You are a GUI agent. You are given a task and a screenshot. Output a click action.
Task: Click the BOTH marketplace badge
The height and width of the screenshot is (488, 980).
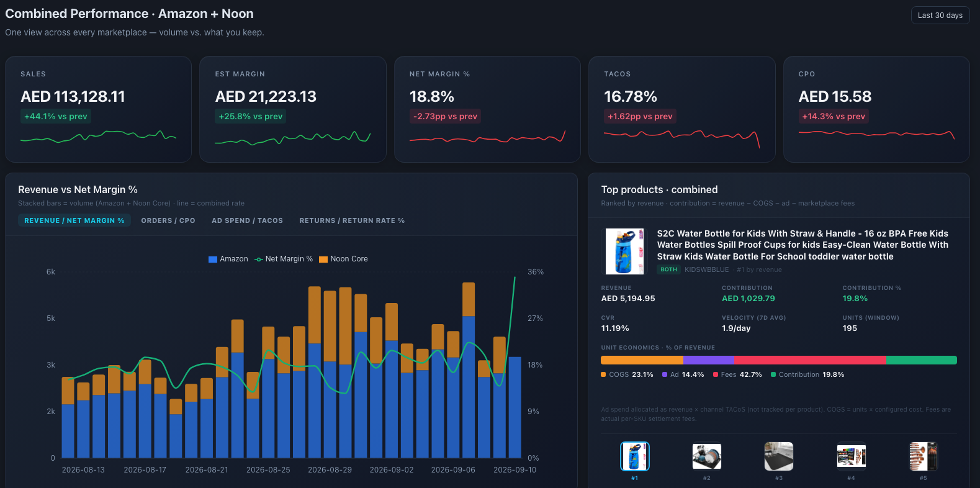pyautogui.click(x=669, y=269)
